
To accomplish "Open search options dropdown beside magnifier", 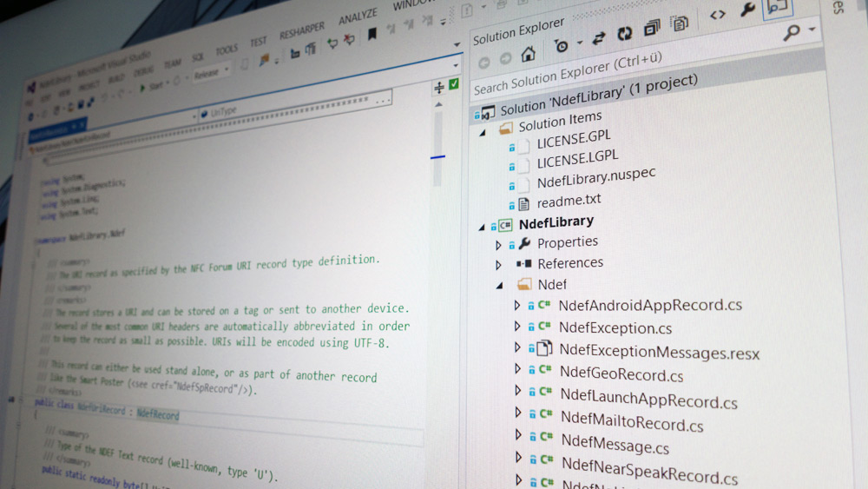I will (812, 29).
